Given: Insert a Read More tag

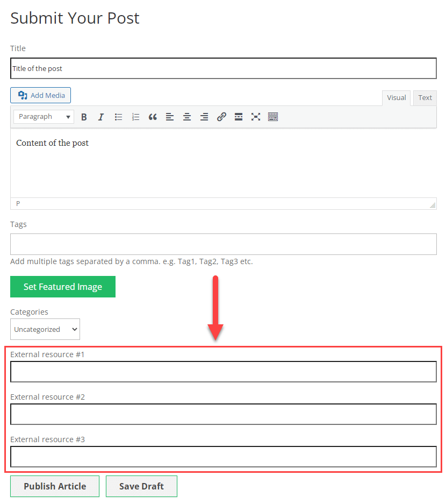Looking at the screenshot, I should coord(239,117).
